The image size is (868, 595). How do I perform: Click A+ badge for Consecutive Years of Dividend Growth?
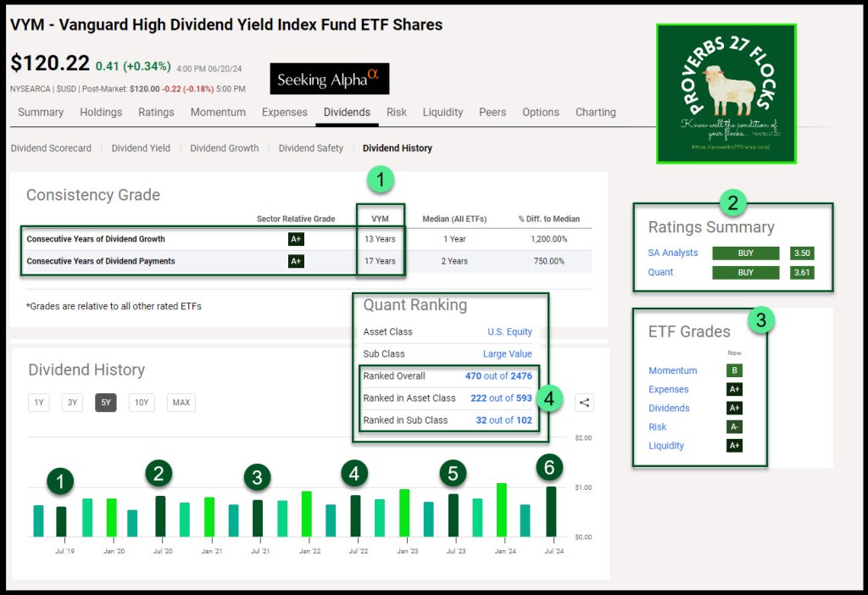tap(296, 239)
